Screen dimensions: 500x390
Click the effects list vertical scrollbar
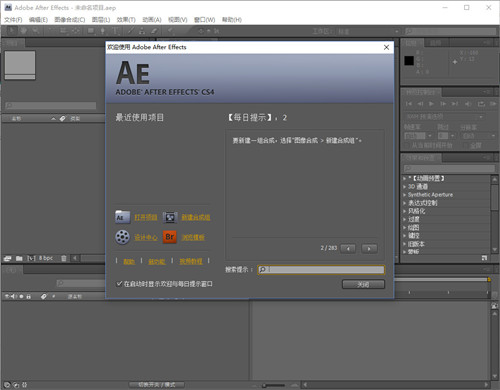pyautogui.click(x=495, y=213)
